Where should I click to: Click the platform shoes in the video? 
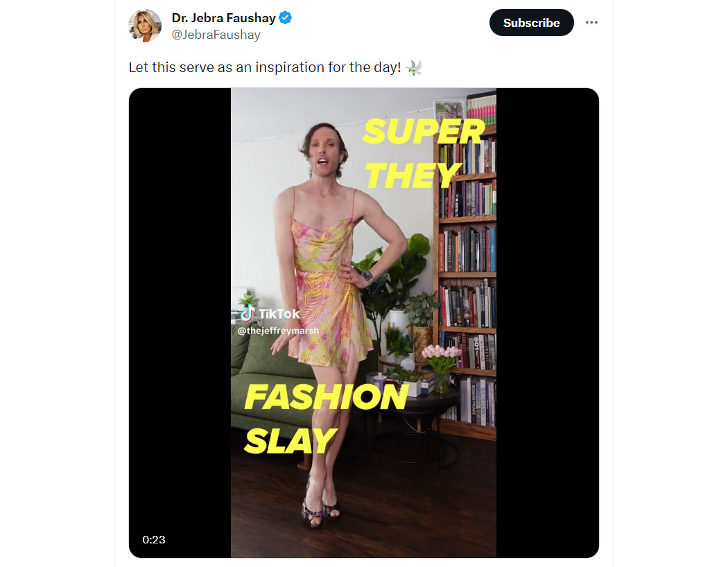point(321,508)
